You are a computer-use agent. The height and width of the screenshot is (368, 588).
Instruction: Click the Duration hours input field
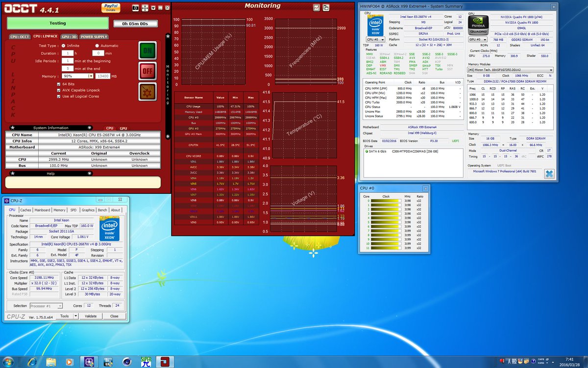[x=67, y=53]
